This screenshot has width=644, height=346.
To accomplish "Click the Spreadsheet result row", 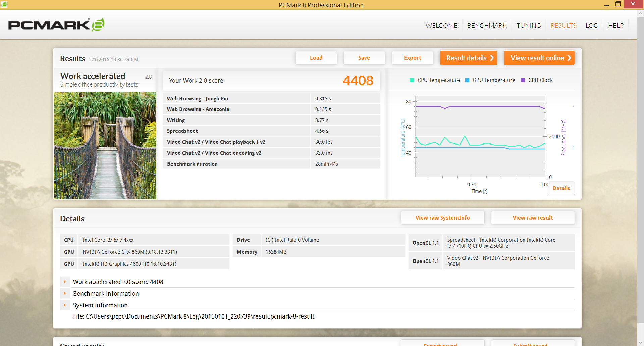I will click(x=271, y=131).
